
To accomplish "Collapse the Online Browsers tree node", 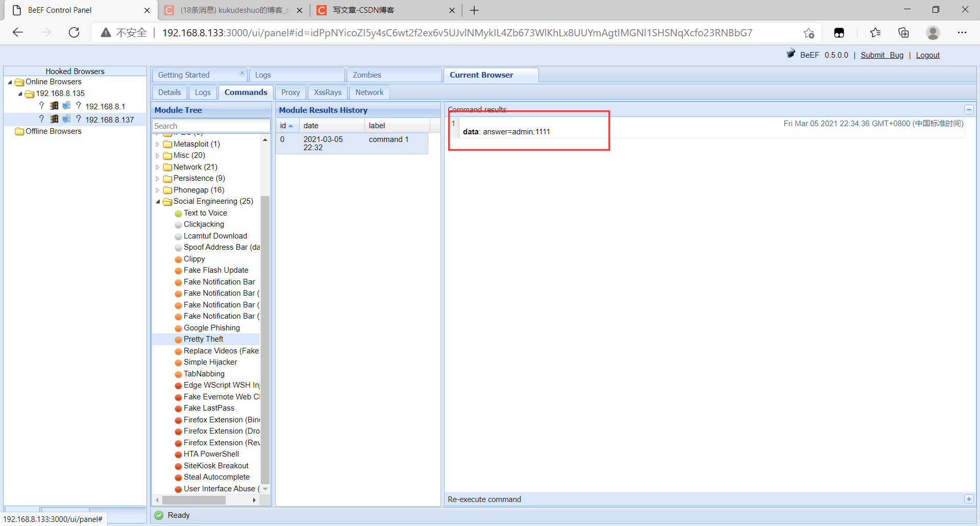I will pos(10,82).
